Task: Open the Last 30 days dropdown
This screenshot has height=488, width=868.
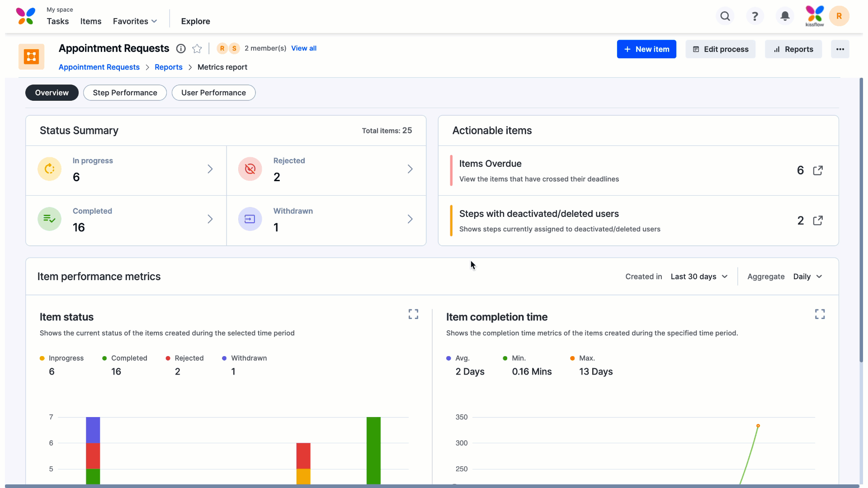Action: click(699, 277)
